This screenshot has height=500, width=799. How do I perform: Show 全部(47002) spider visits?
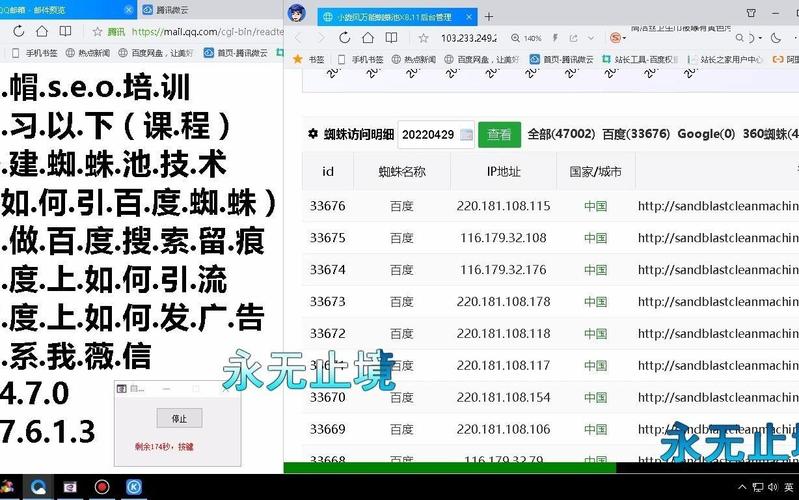[561, 135]
